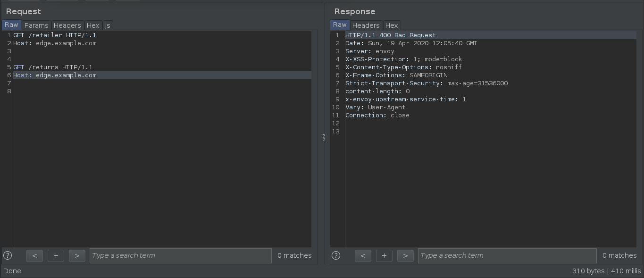Screen dimensions: 644x278
Task: Open the js tab in Request pane
Action: pyautogui.click(x=108, y=25)
